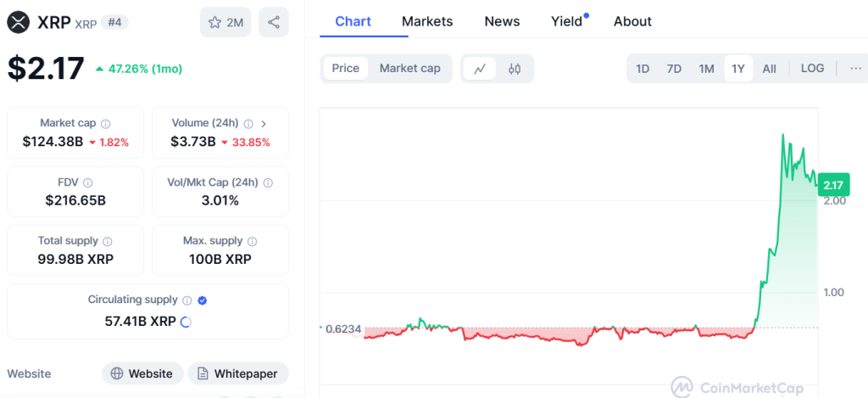Screen dimensions: 868x398
Task: Expand Volume (24h) details chevron
Action: pyautogui.click(x=264, y=124)
